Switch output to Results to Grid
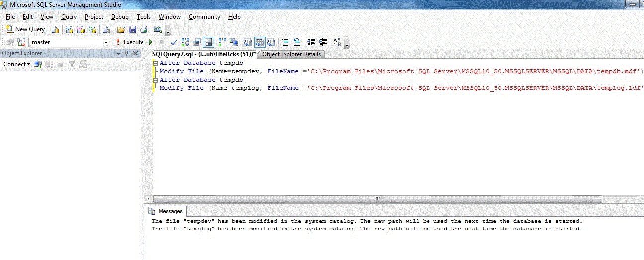 click(260, 42)
